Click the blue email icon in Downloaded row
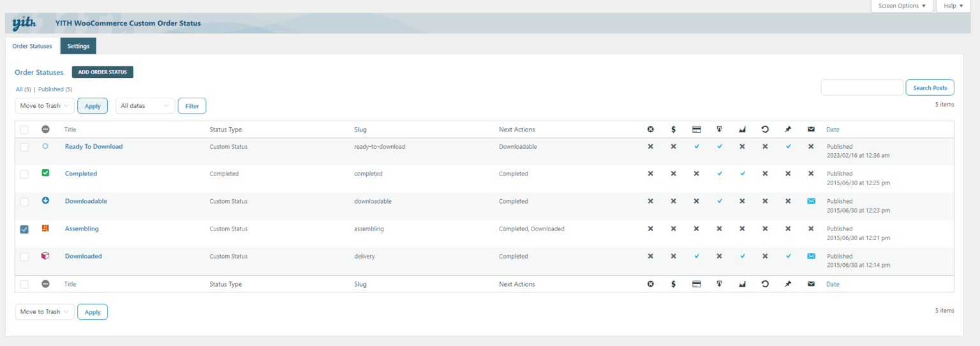980x346 pixels. click(x=811, y=256)
